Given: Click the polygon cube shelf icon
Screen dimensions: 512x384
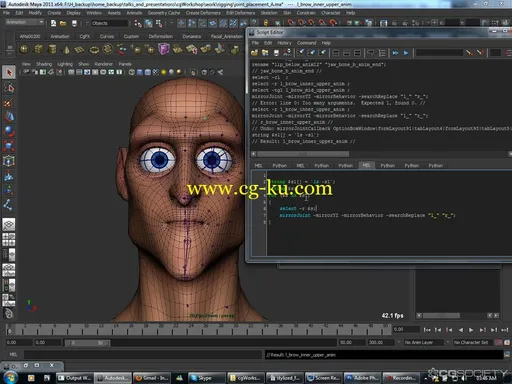Looking at the screenshot, I should coord(38,49).
